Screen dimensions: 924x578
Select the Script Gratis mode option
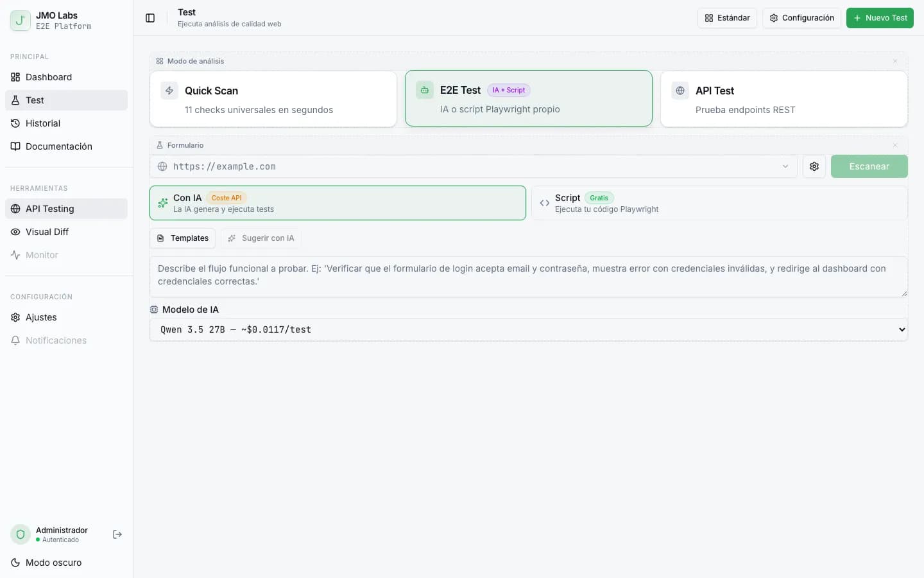point(719,203)
